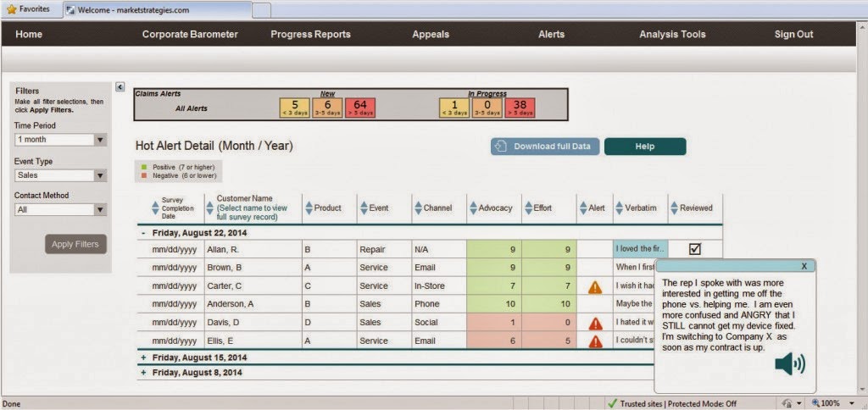Expand the Friday, August 15, 2014 group

(143, 358)
